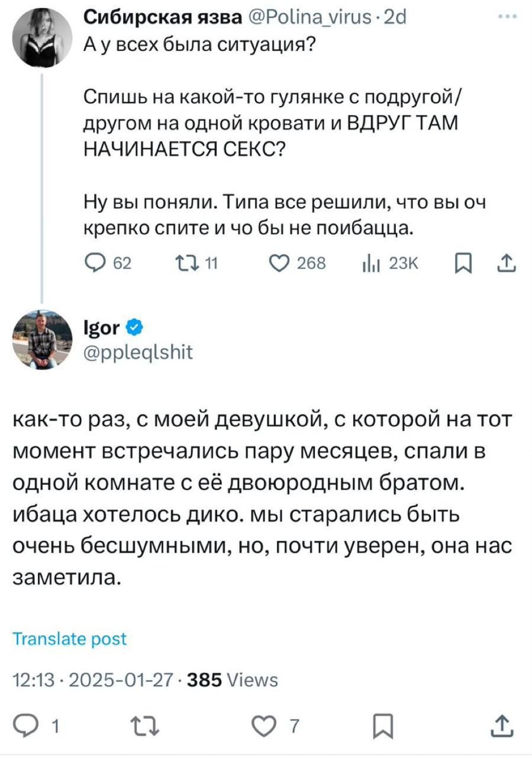Share Igor's reply

click(502, 725)
